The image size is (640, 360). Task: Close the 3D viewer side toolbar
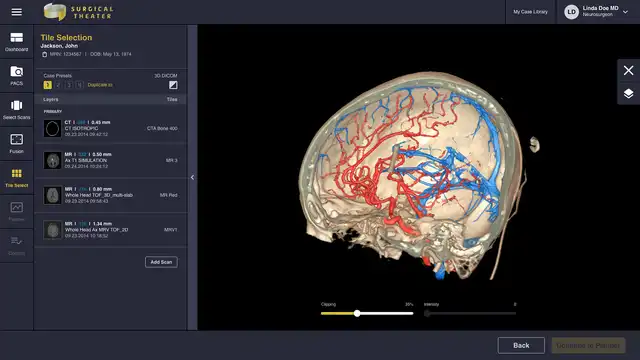coord(629,70)
